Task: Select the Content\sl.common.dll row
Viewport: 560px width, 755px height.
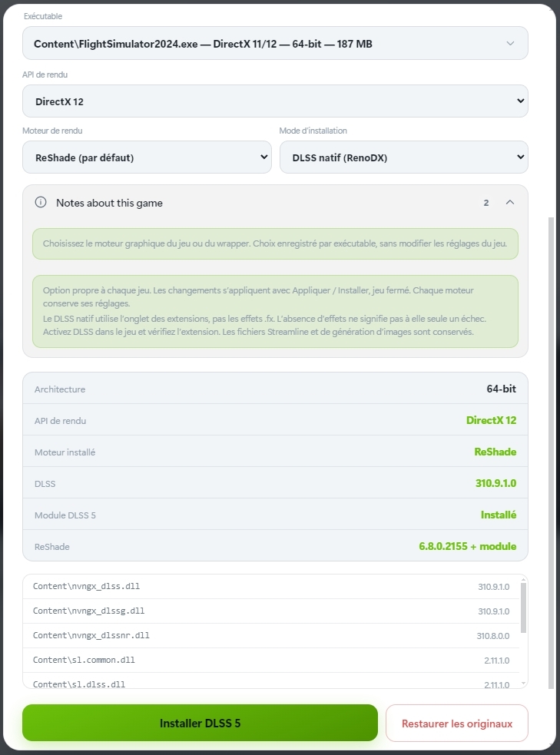Action: click(271, 660)
